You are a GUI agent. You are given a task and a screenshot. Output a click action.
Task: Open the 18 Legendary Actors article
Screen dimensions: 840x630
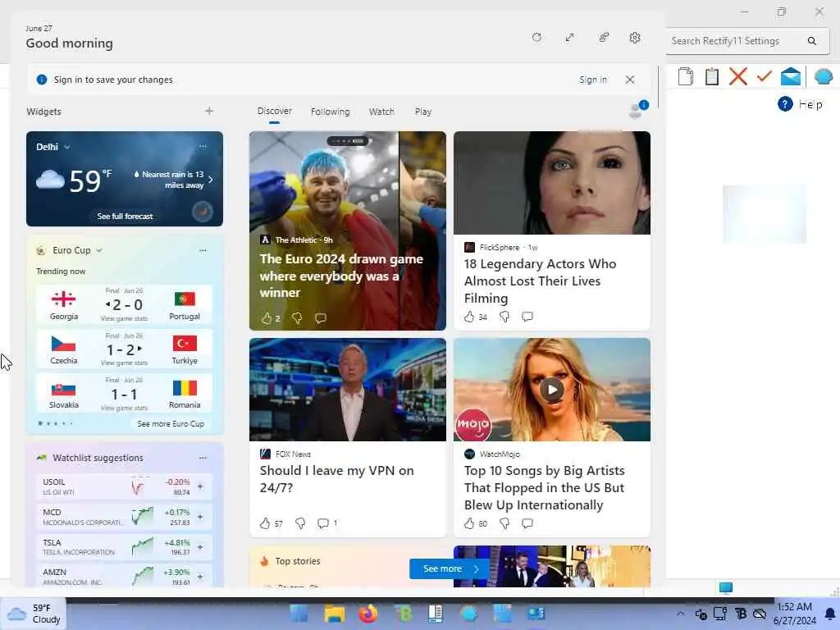click(540, 281)
